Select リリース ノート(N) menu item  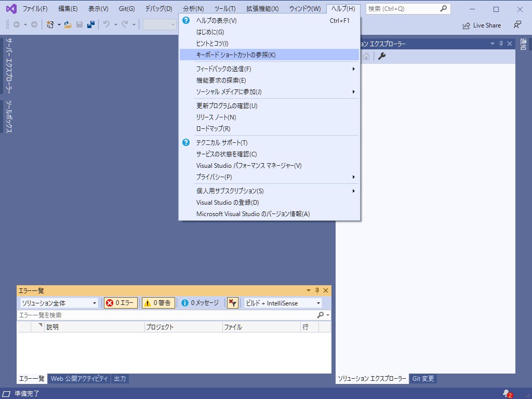(x=269, y=117)
